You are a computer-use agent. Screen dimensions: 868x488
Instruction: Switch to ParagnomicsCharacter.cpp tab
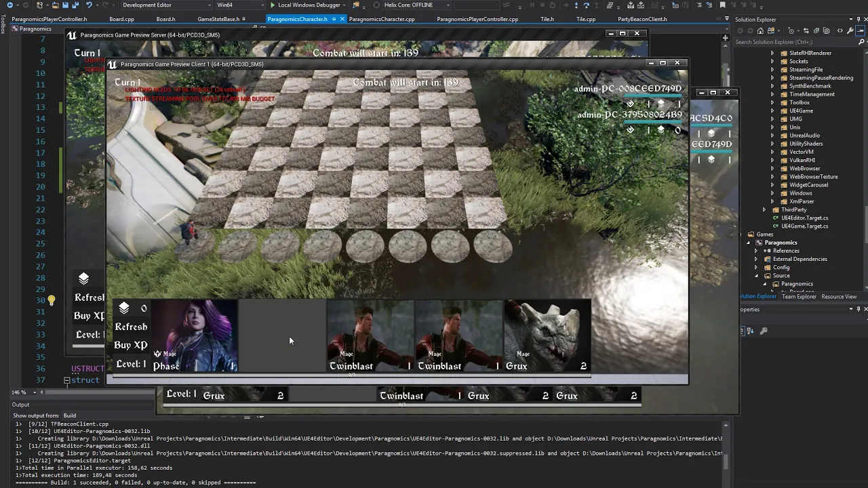coord(382,19)
